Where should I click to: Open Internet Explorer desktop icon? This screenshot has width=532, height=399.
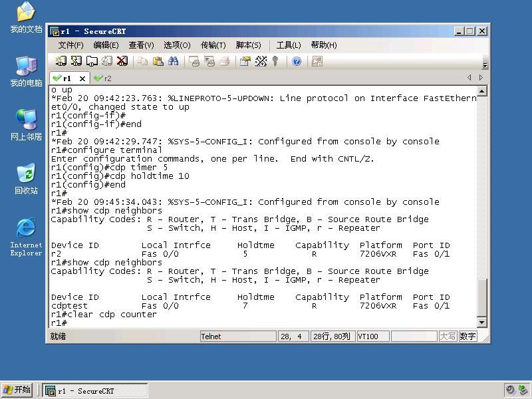click(26, 237)
